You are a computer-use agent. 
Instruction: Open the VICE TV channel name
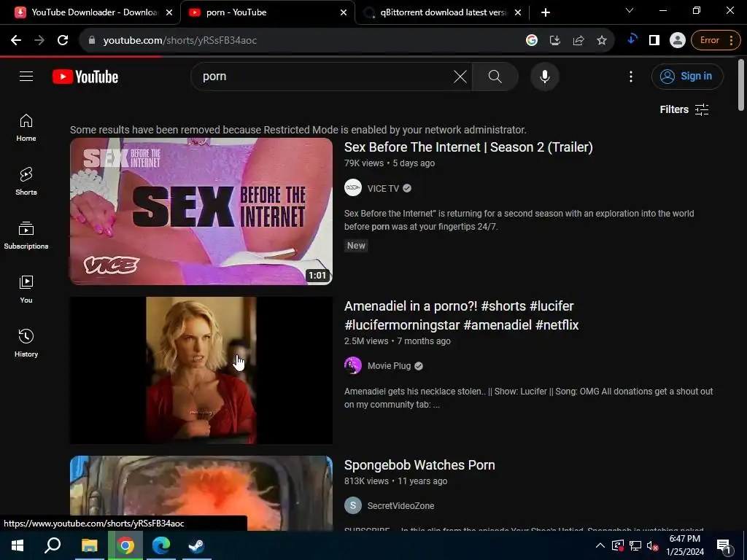383,189
